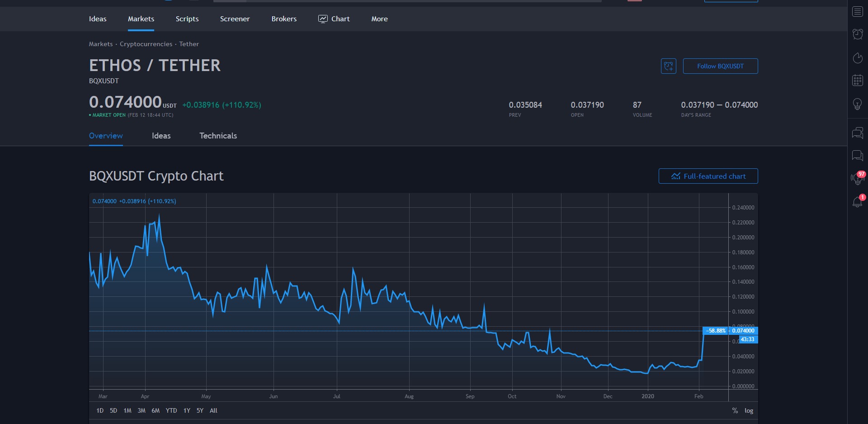This screenshot has height=424, width=868.
Task: Click the April peak on the price line
Action: point(159,215)
